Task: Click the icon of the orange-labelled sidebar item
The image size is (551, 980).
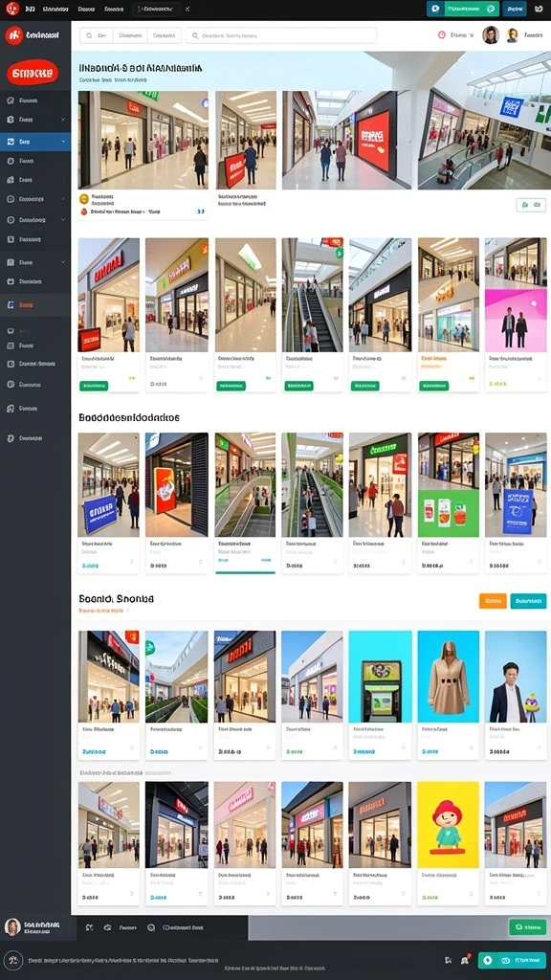Action: pyautogui.click(x=10, y=305)
